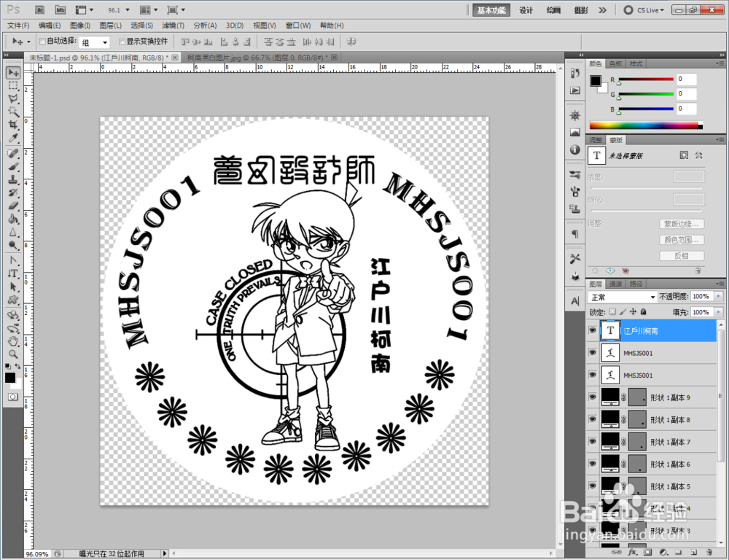Pick a color from the spectrum bar
The width and height of the screenshot is (729, 560).
[645, 125]
